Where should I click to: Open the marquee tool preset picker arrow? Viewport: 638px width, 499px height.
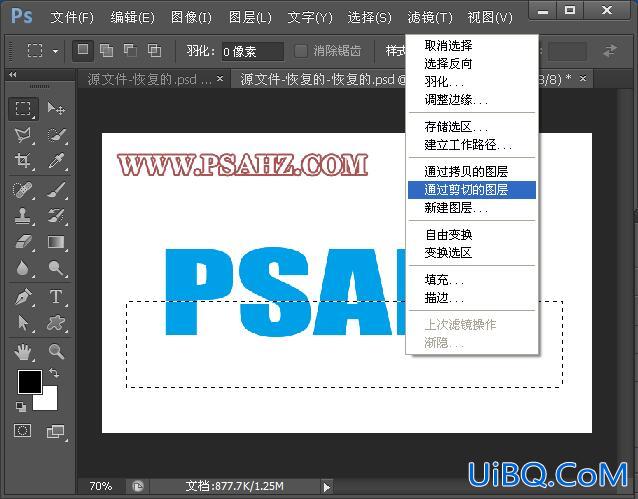pyautogui.click(x=55, y=51)
